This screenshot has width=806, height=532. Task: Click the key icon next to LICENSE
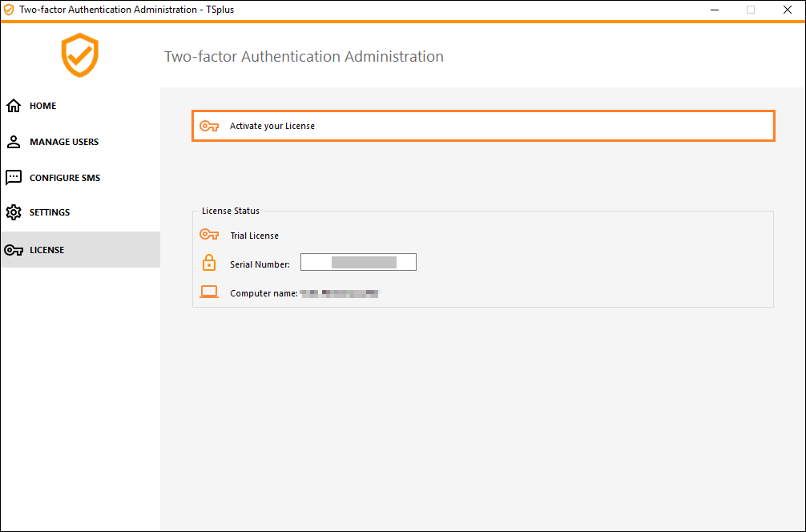coord(13,249)
